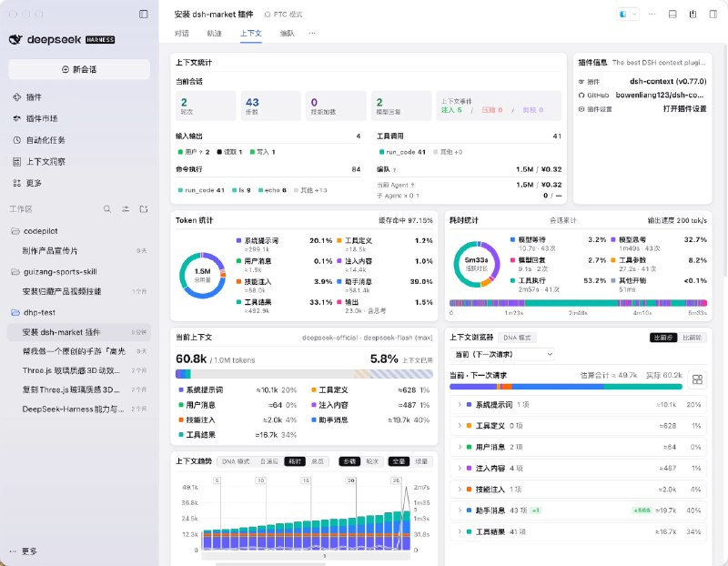Image resolution: width=728 pixels, height=566 pixels.
Task: Select 自适应 in the 上下文趋势 header
Action: pos(268,461)
